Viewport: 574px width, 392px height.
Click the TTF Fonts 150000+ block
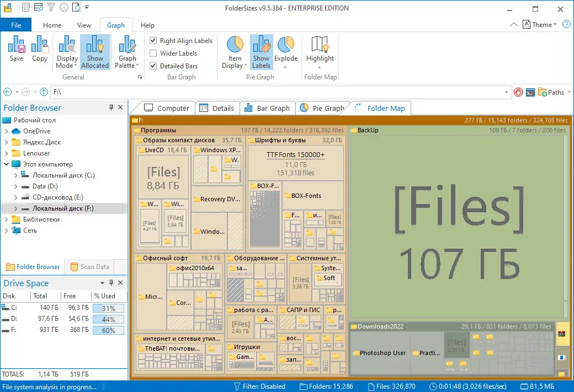coord(295,163)
